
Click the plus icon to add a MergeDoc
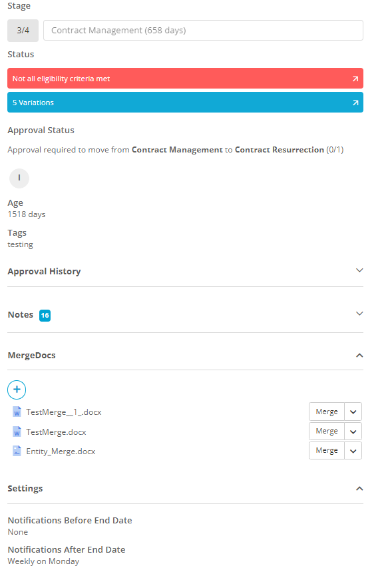(x=17, y=390)
